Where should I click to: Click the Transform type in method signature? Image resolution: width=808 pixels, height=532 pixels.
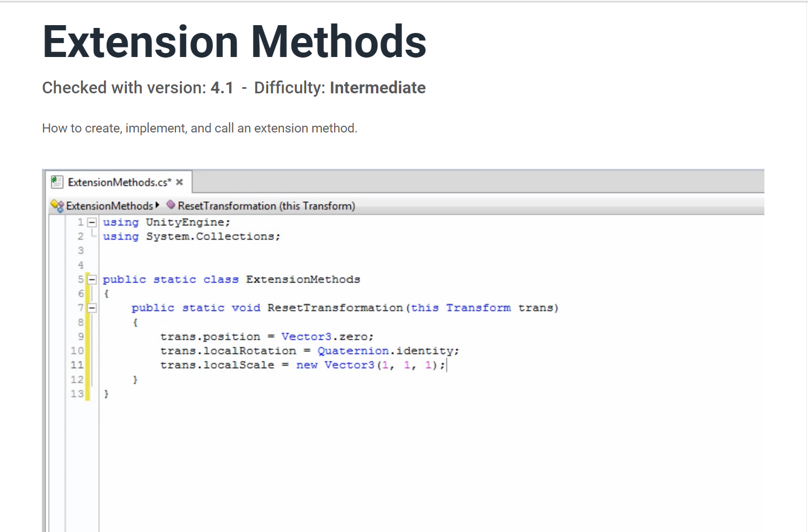pos(478,308)
